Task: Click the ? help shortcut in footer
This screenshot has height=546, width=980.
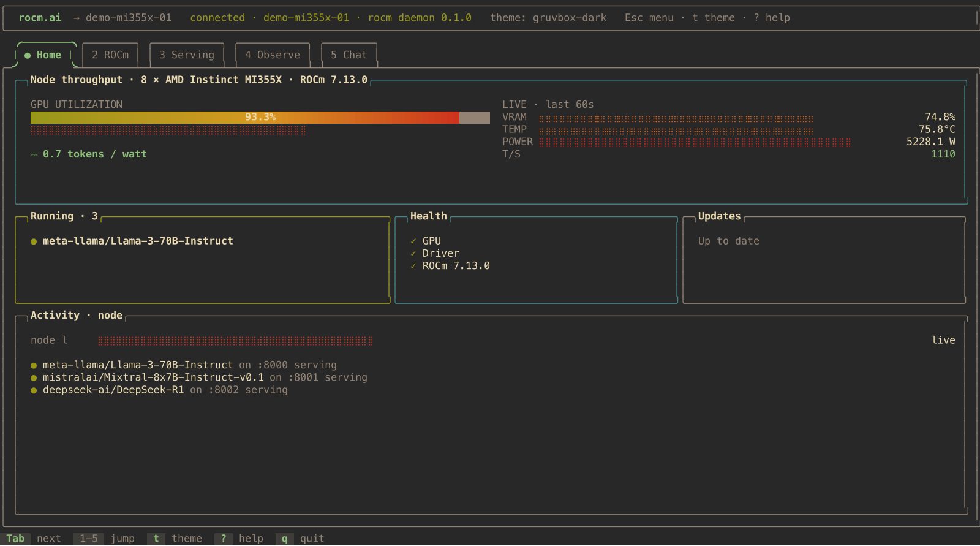Action: click(239, 539)
